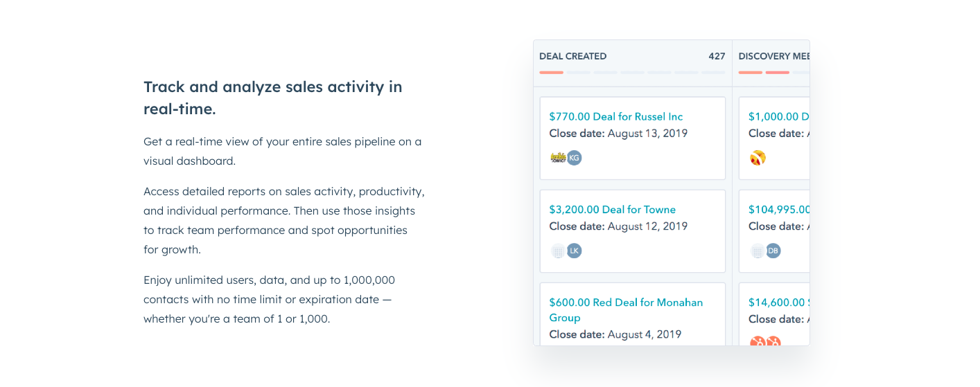Click the comics company logo on Russel deal

pos(558,158)
